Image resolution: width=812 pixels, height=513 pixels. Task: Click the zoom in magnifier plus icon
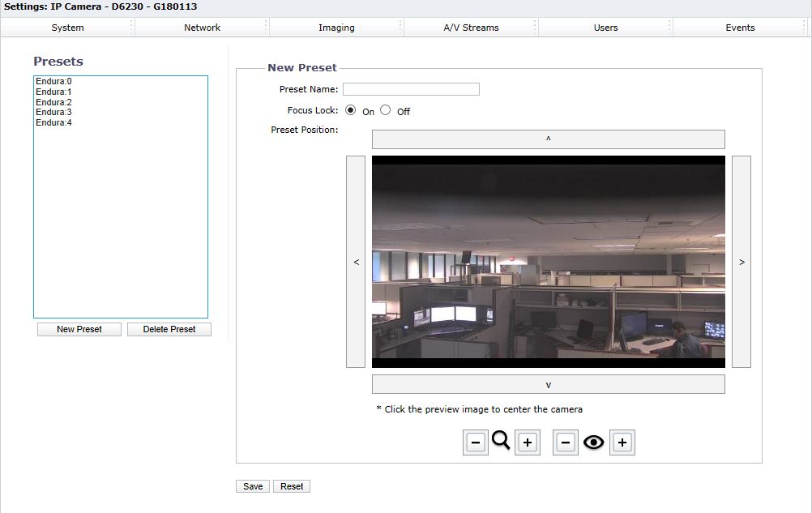(x=527, y=442)
